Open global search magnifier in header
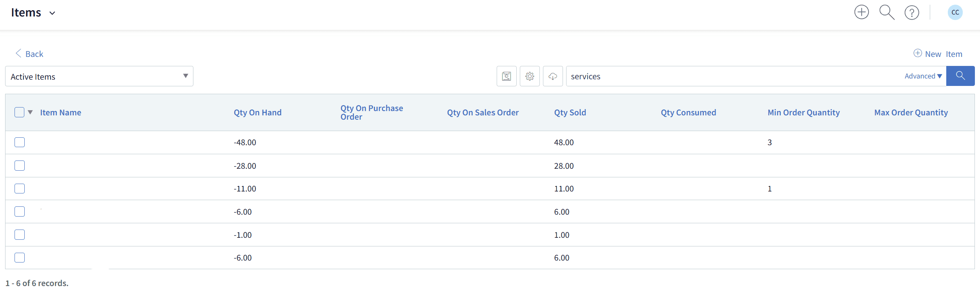This screenshot has width=980, height=299. 887,12
